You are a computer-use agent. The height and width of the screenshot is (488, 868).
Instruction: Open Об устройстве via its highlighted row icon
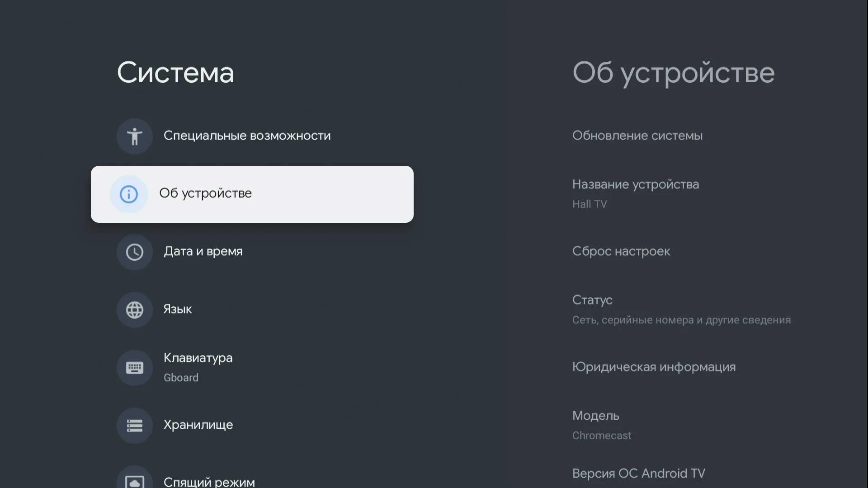pyautogui.click(x=129, y=194)
